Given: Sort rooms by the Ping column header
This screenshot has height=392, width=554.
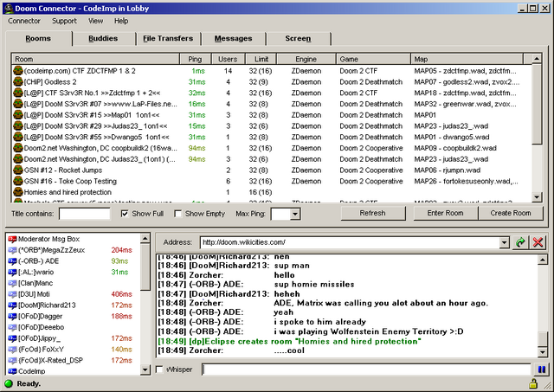Looking at the screenshot, I should [196, 59].
